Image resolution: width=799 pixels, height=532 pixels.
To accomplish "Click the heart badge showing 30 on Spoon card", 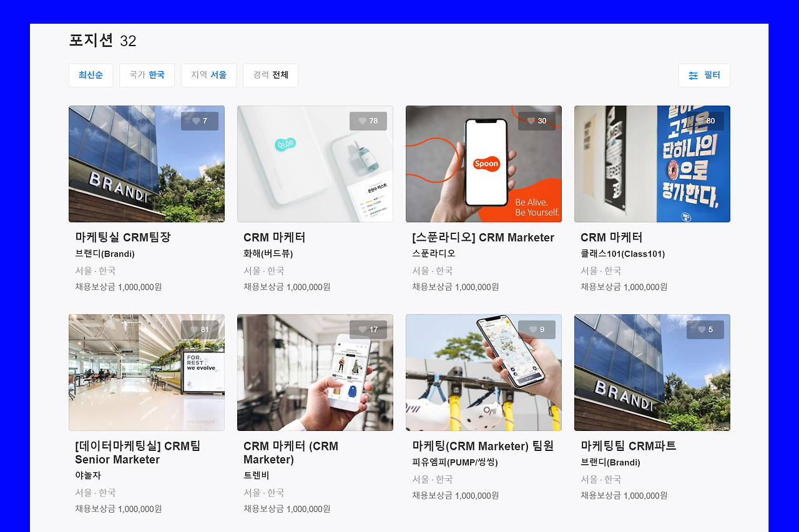I will (x=537, y=121).
